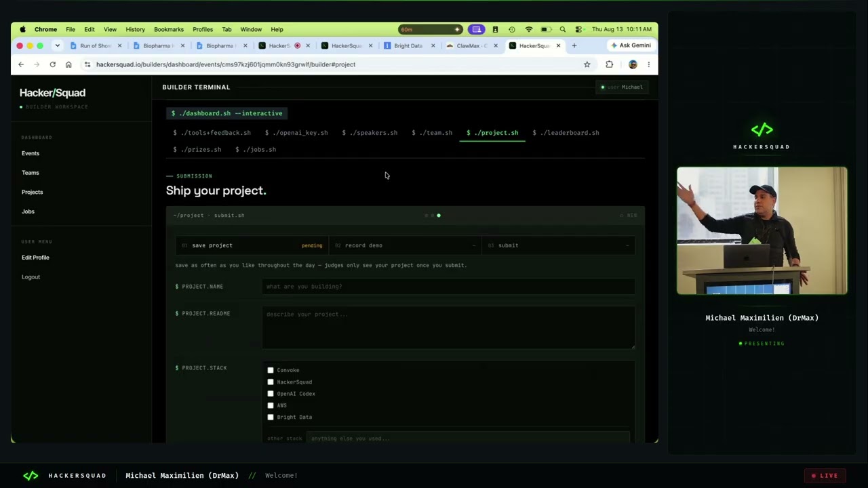The width and height of the screenshot is (868, 488).
Task: Click the ./dashboard.sh --interactive command
Action: [x=227, y=113]
